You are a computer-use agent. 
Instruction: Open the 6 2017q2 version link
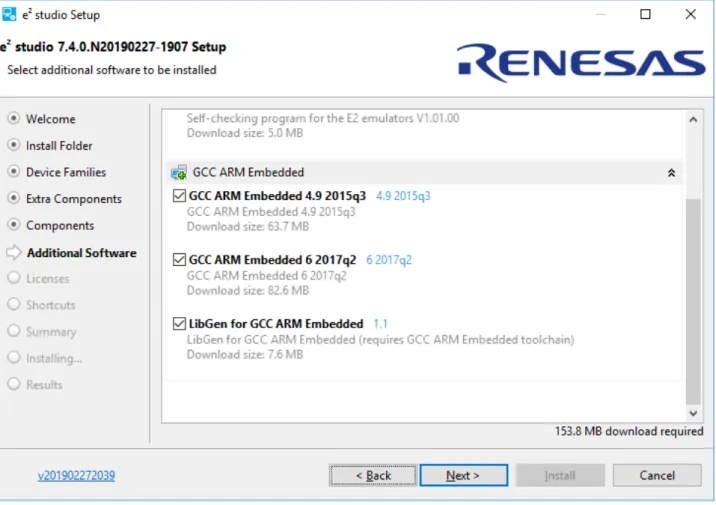(389, 260)
